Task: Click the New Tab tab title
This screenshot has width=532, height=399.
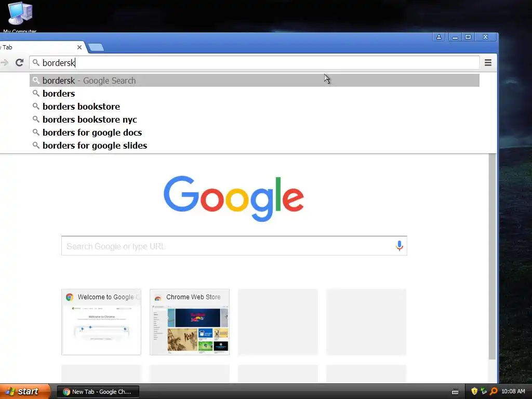Action: pos(6,47)
